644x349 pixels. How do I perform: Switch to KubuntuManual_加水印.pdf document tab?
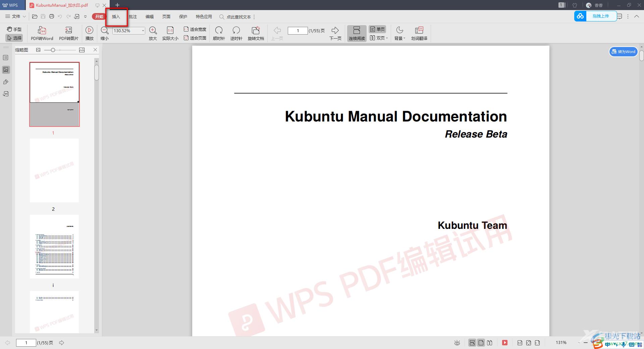(x=62, y=5)
